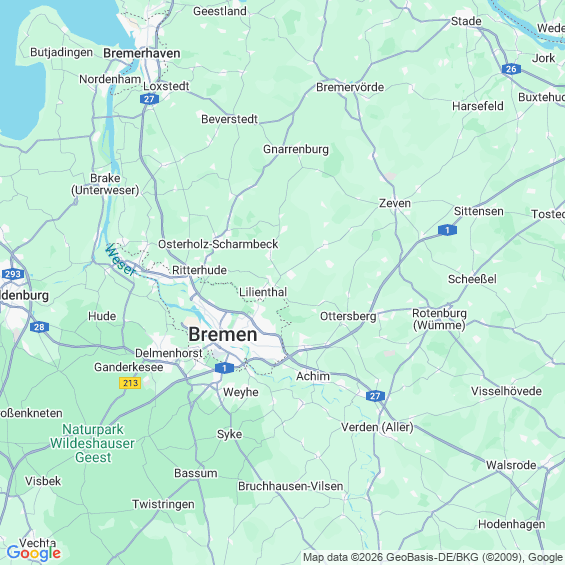Click the Map data copyright notice
This screenshot has height=565, width=565.
(x=433, y=557)
